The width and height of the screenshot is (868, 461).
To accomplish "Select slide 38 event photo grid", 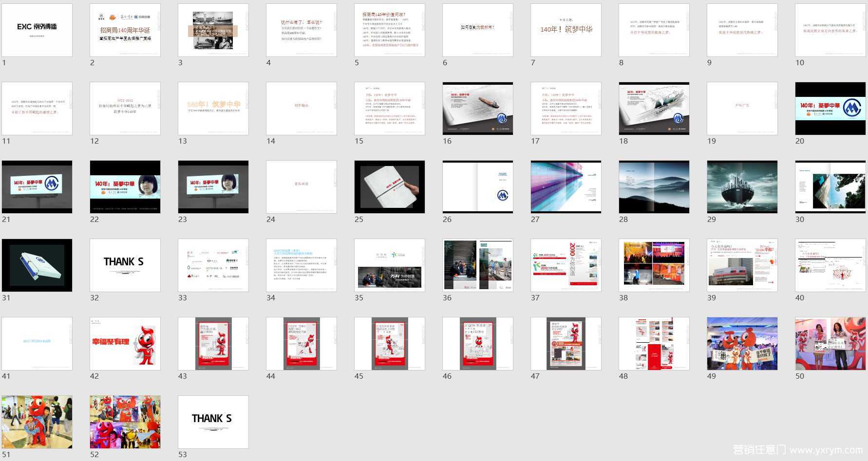I will (x=654, y=265).
